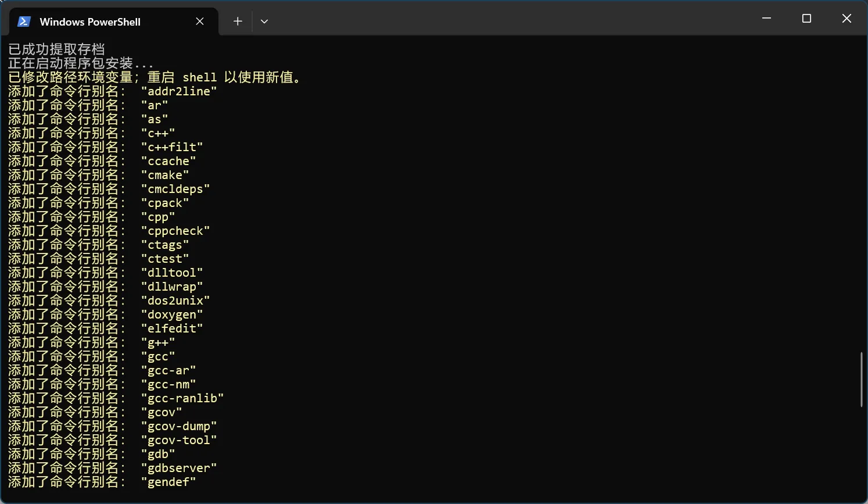Click the "gcc-ranlib" alias text
This screenshot has height=504, width=868.
tap(182, 398)
